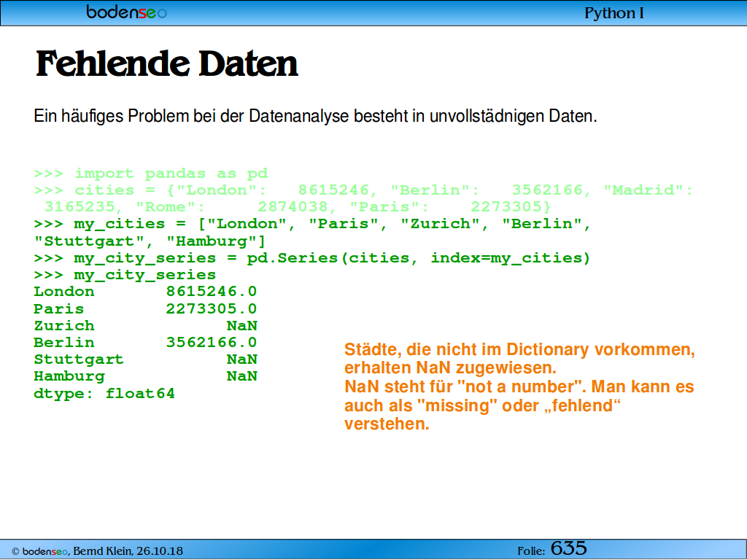Click the 'Stuttgart' output row label
The height and width of the screenshot is (560, 747).
point(79,359)
